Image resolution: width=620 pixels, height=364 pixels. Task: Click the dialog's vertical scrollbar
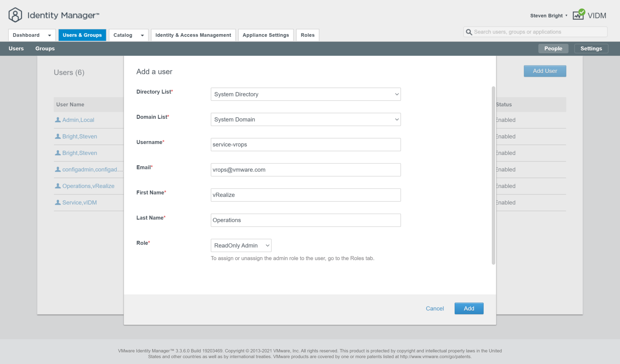coord(493,175)
